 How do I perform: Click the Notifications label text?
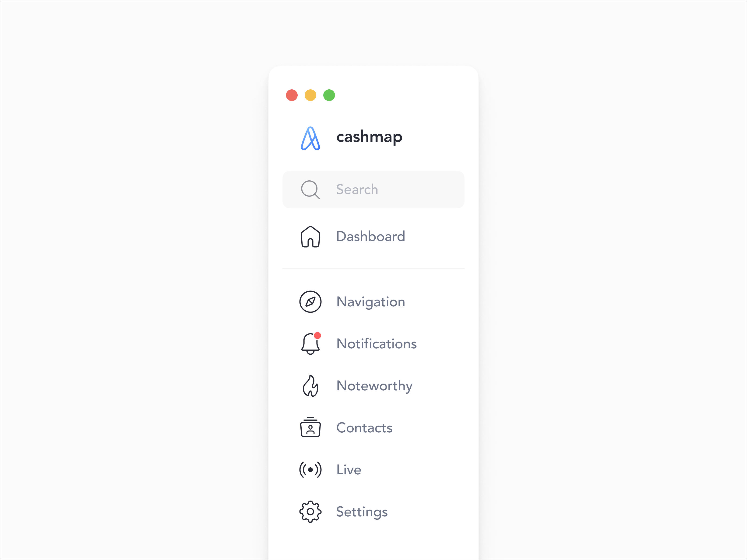click(x=376, y=344)
